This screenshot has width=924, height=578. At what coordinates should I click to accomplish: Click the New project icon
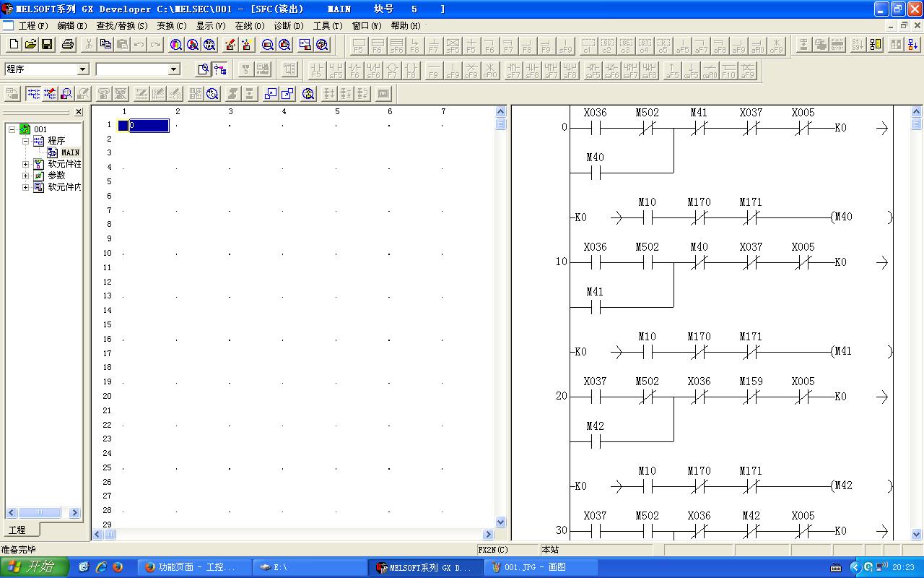[14, 45]
